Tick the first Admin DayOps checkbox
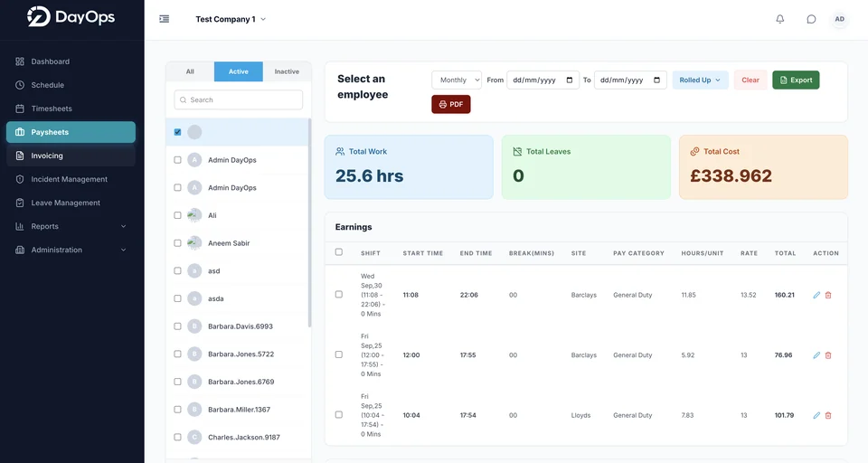Viewport: 868px width, 463px height. [177, 160]
